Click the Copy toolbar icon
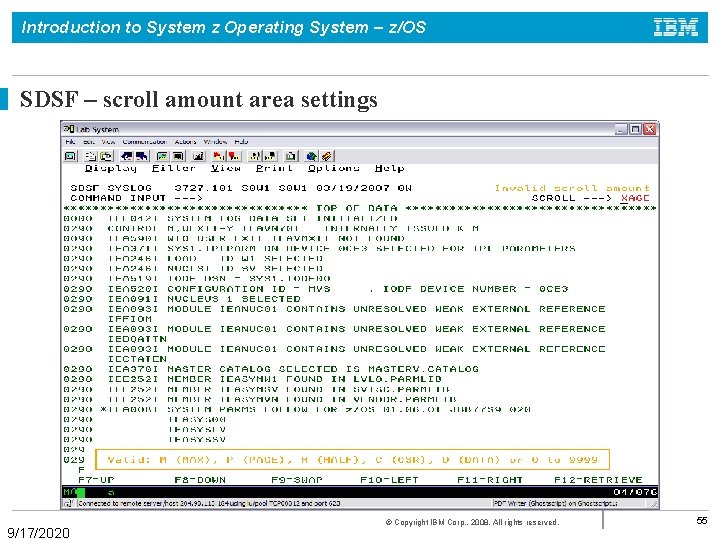The image size is (720, 540). coord(91,157)
